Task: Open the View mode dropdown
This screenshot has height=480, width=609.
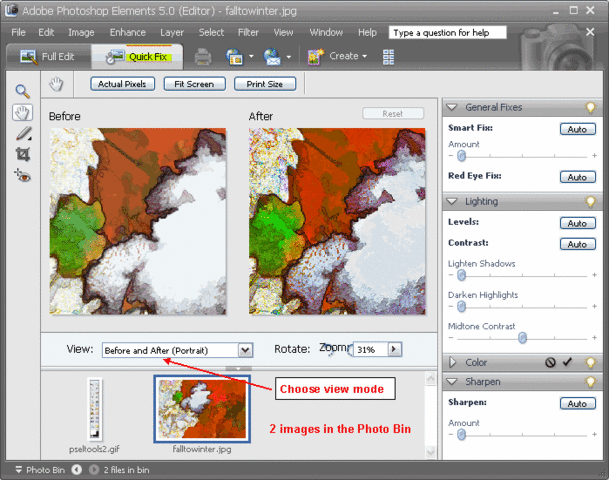Action: click(245, 350)
